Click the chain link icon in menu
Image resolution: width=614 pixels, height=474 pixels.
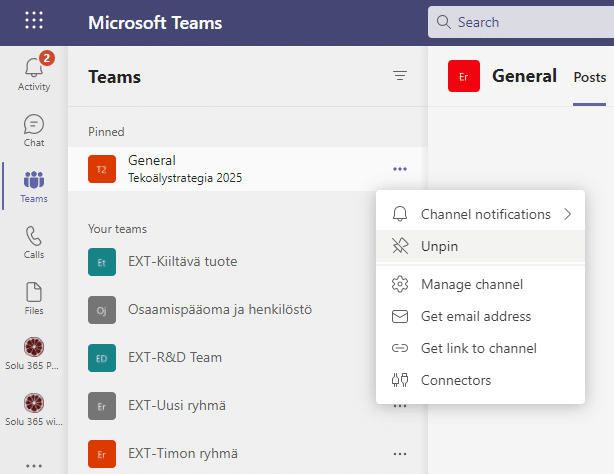400,348
